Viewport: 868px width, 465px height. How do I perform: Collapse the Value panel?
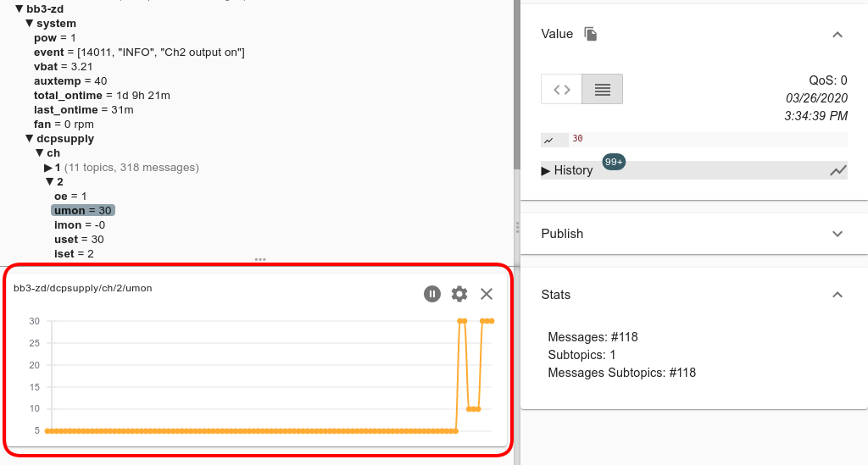(x=837, y=35)
